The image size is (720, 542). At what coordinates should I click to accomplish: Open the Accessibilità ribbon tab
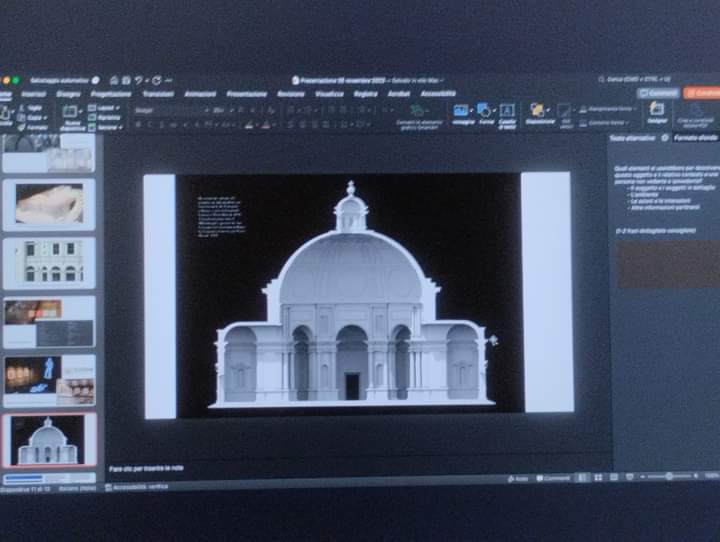[x=438, y=93]
